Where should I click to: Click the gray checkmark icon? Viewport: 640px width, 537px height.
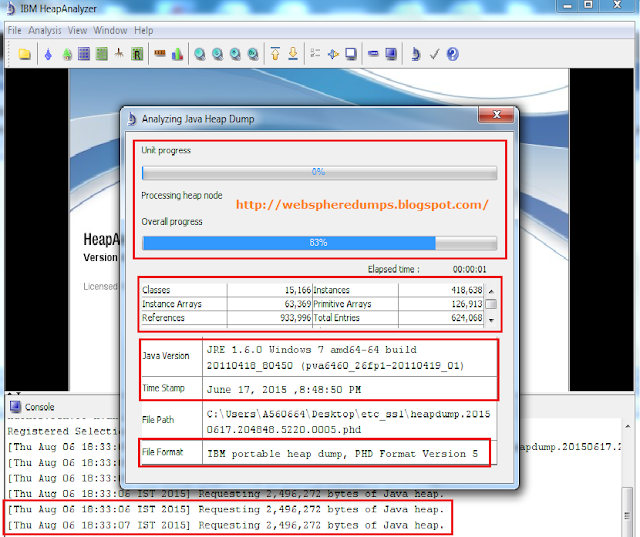434,54
